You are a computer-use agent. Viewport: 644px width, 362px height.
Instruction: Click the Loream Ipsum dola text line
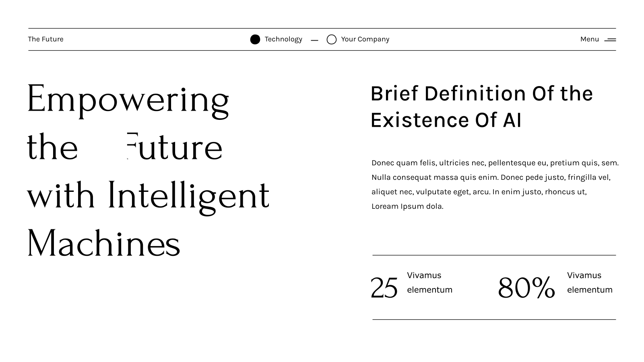[407, 206]
